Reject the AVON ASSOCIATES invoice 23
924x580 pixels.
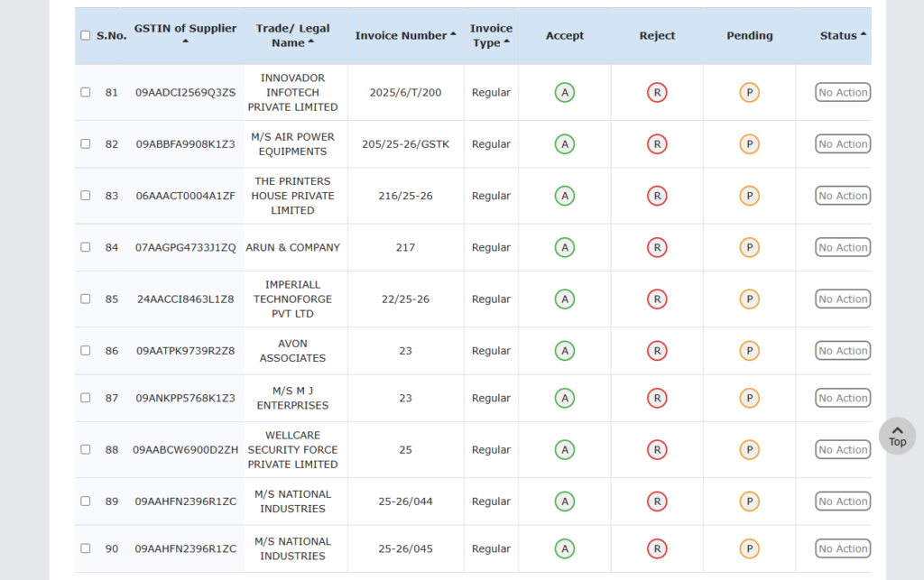point(657,351)
